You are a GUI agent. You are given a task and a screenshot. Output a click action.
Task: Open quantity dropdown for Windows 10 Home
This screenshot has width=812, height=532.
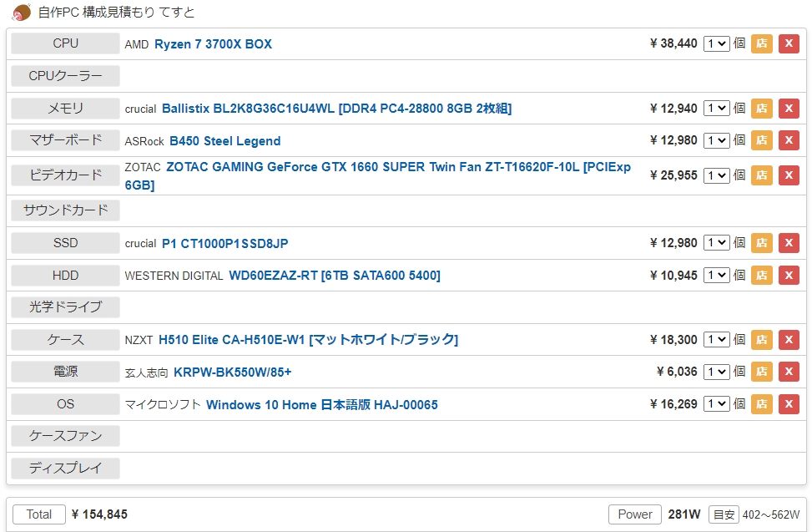click(x=716, y=404)
